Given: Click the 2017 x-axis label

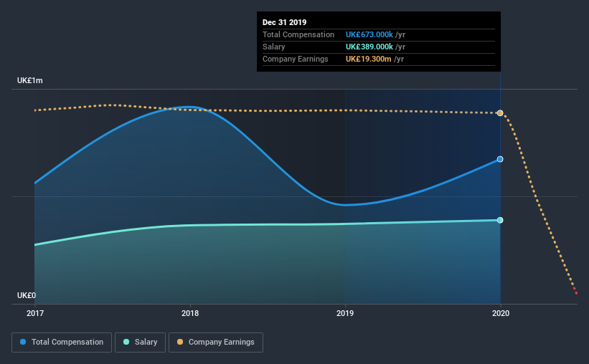Looking at the screenshot, I should tap(35, 313).
